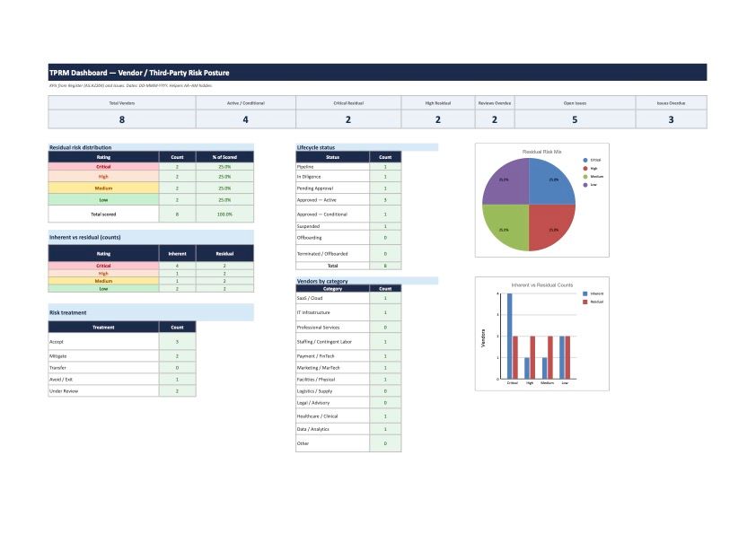Select the Staffing / Contingent Labor category row
756x534 pixels.
(348, 342)
